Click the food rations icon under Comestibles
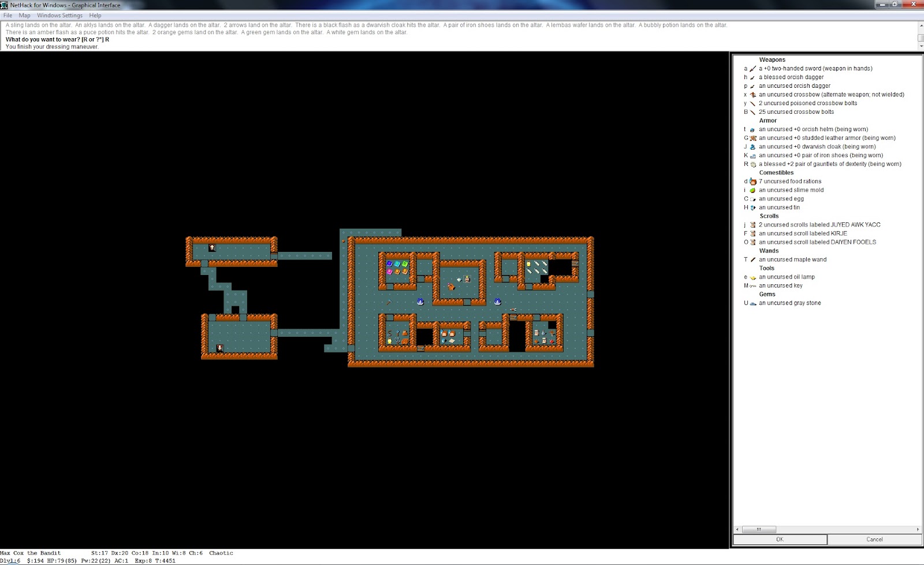The width and height of the screenshot is (924, 565). tap(752, 181)
